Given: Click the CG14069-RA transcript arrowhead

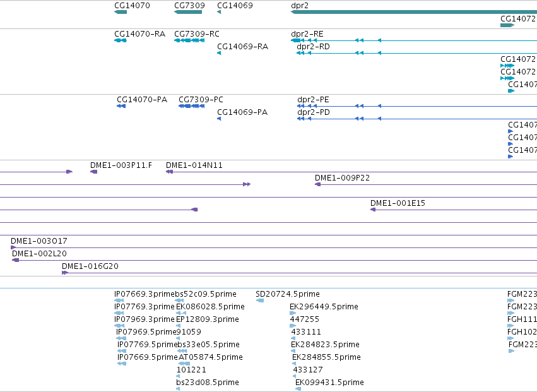Looking at the screenshot, I should pyautogui.click(x=219, y=53).
